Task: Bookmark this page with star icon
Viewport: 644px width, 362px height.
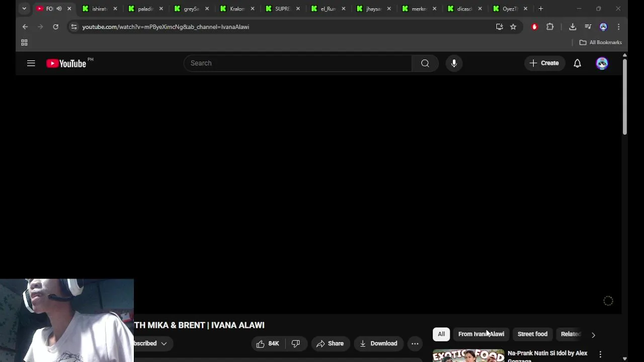Action: coord(513,27)
